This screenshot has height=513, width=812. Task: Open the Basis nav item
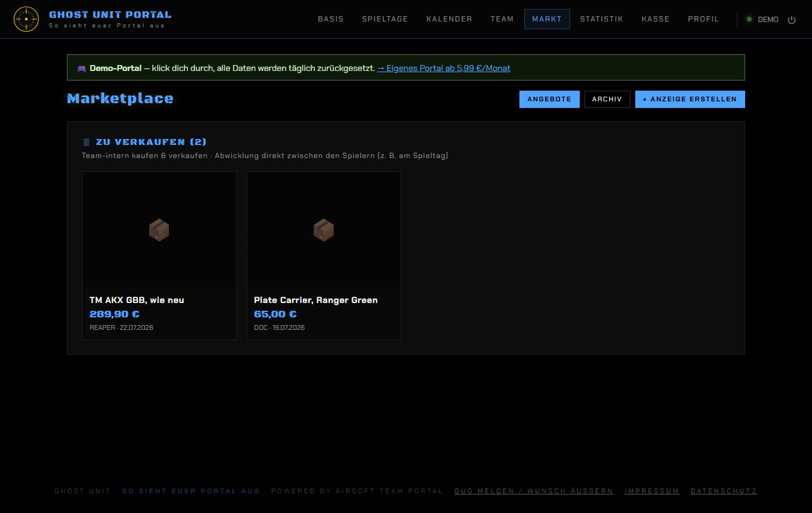pos(331,19)
